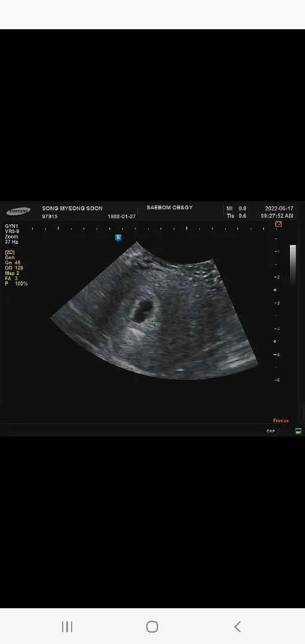Click the SAEBOM OB&GY clinic label

[170, 208]
